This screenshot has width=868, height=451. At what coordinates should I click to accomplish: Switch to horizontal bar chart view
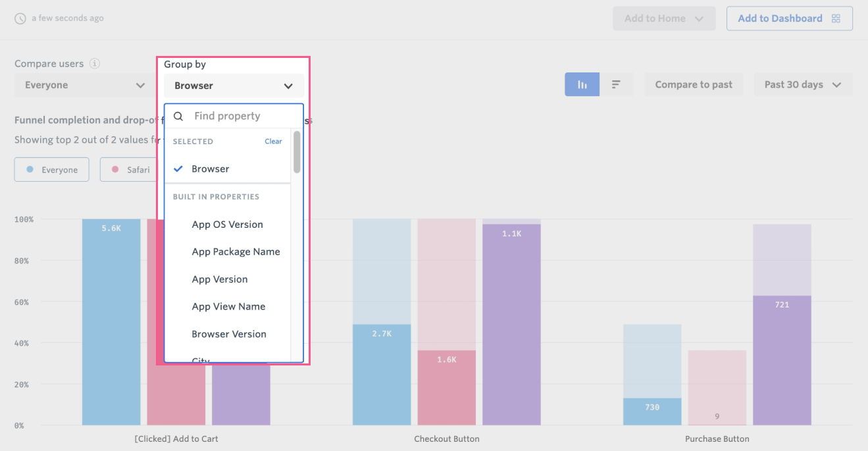tap(617, 84)
